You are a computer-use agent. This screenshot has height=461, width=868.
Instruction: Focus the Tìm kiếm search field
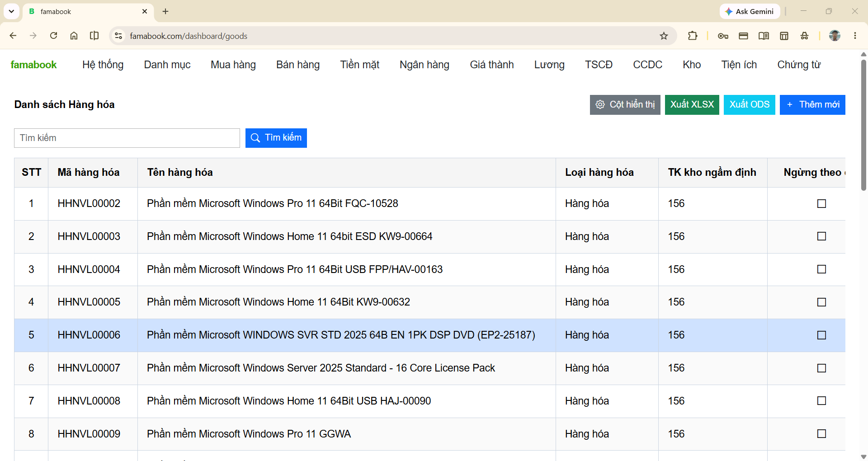pos(127,138)
